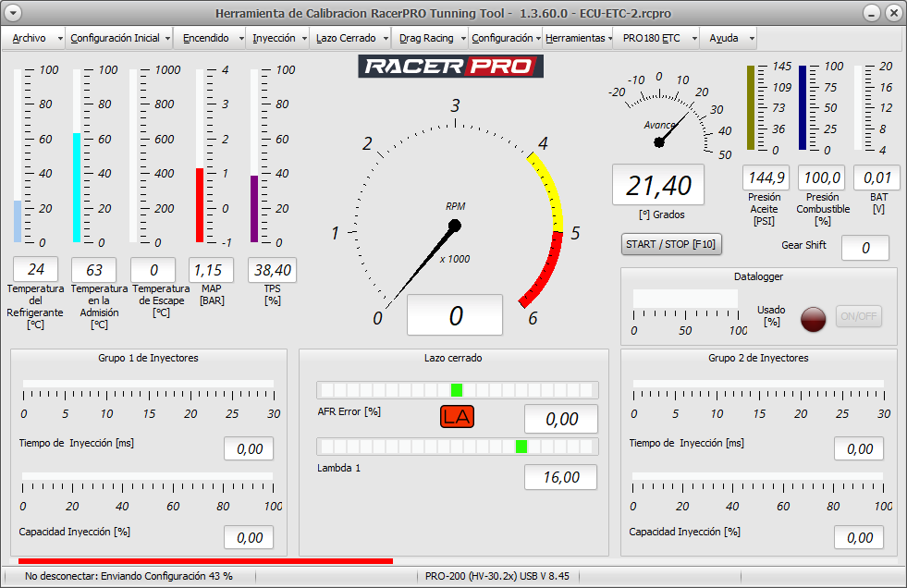The height and width of the screenshot is (588, 907).
Task: Open the Drag Racing menu
Action: [x=426, y=39]
